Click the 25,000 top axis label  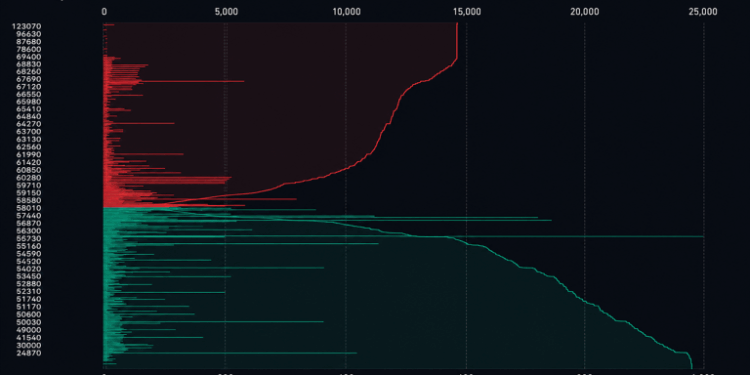[703, 12]
